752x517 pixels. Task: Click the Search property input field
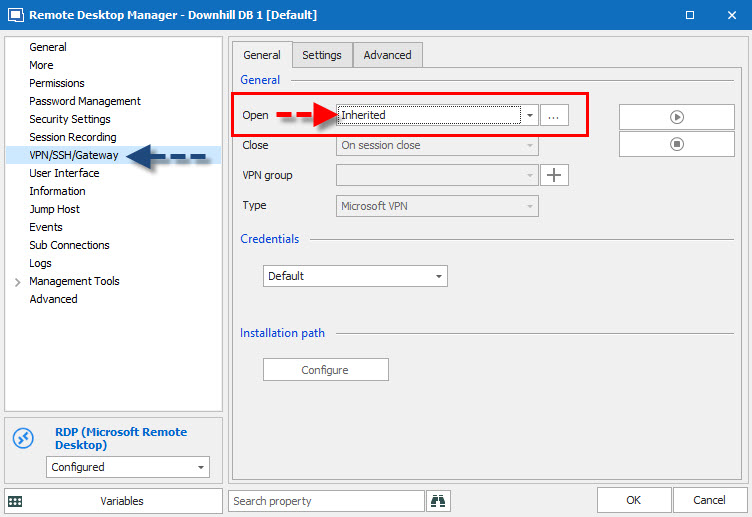326,501
